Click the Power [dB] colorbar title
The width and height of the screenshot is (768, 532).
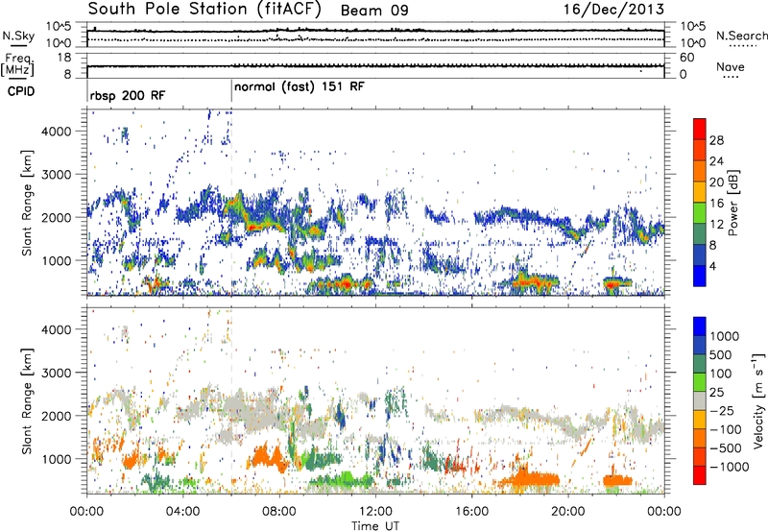pos(732,203)
